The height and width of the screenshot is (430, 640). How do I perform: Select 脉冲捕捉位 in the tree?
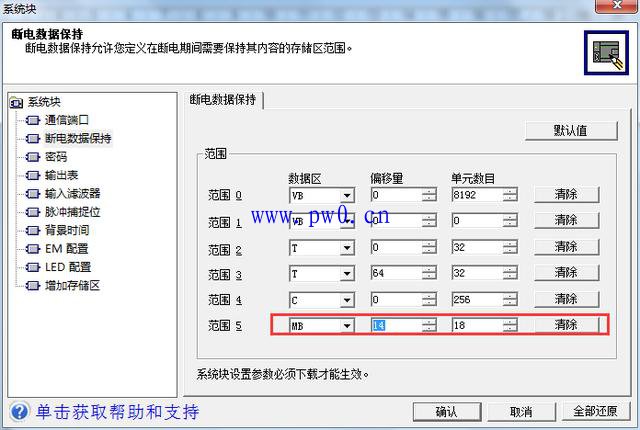pyautogui.click(x=72, y=212)
